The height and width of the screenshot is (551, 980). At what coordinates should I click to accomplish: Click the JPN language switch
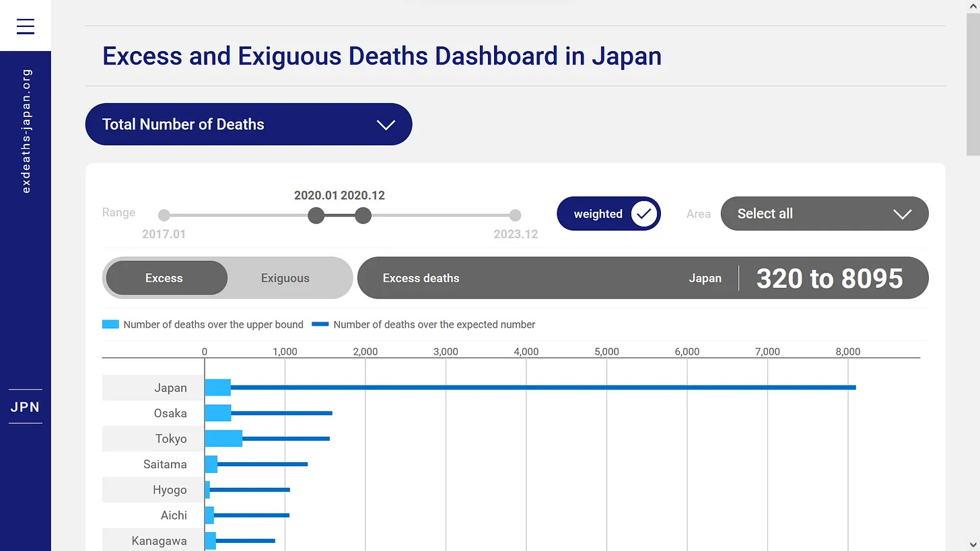click(26, 407)
